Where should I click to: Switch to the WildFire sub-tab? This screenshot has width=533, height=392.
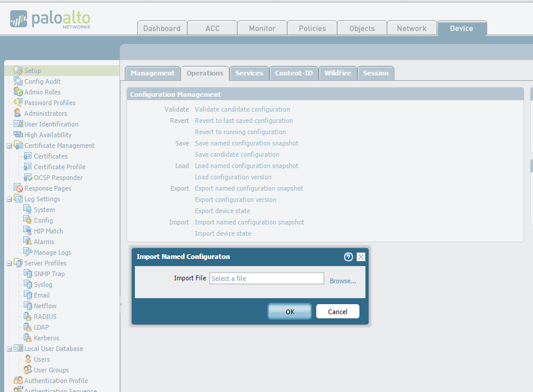pos(338,74)
